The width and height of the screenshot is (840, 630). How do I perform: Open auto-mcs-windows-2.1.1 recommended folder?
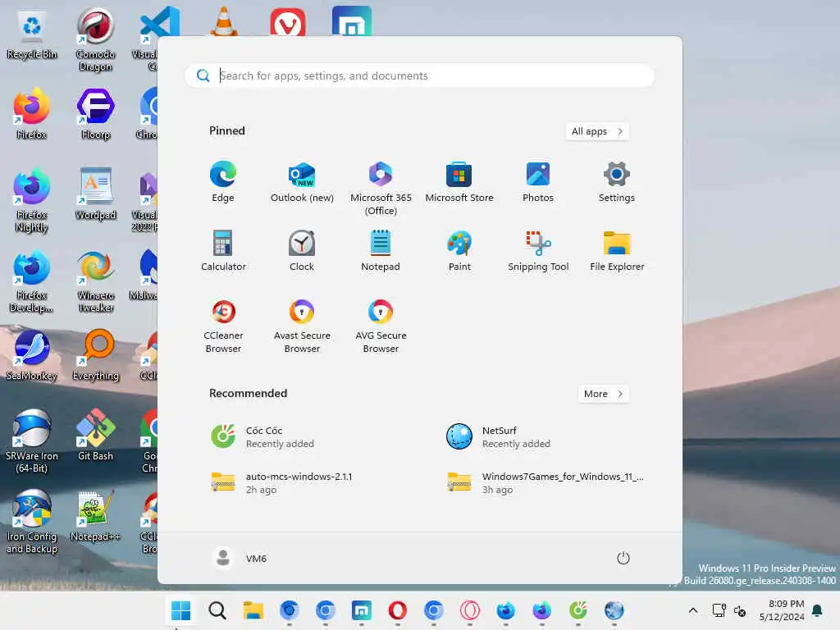point(281,482)
